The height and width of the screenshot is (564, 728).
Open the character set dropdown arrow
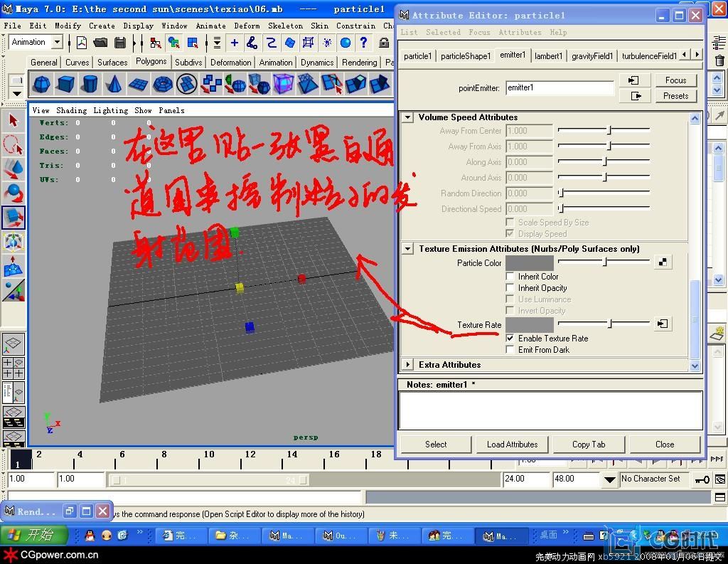609,479
